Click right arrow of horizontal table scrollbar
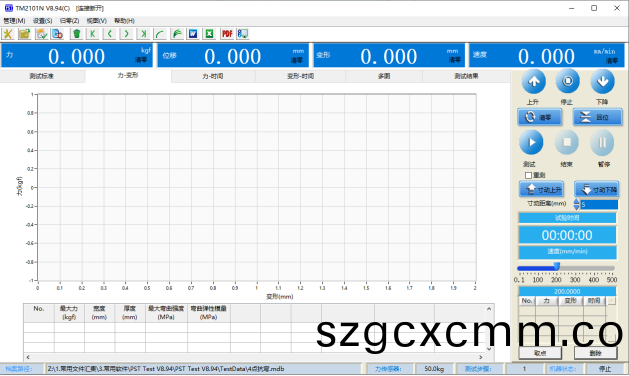Image resolution: width=629 pixels, height=376 pixels. click(x=481, y=357)
